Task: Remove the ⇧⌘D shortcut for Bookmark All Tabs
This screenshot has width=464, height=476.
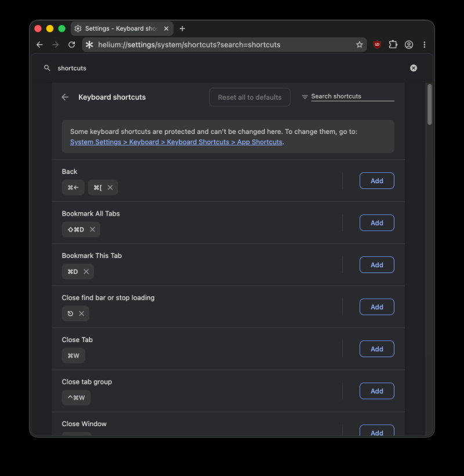Action: tap(92, 230)
